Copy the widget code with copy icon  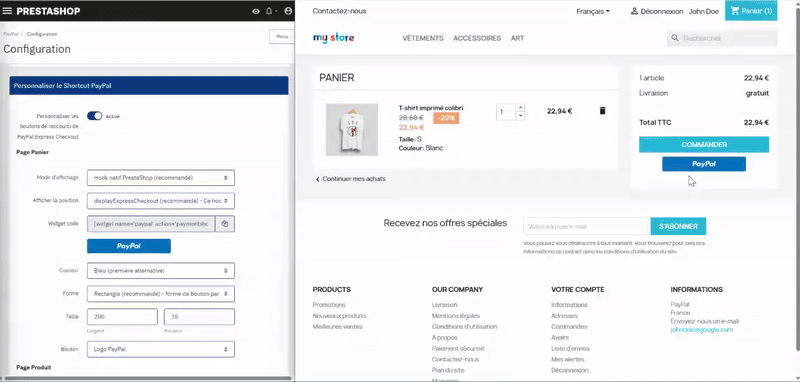click(224, 223)
